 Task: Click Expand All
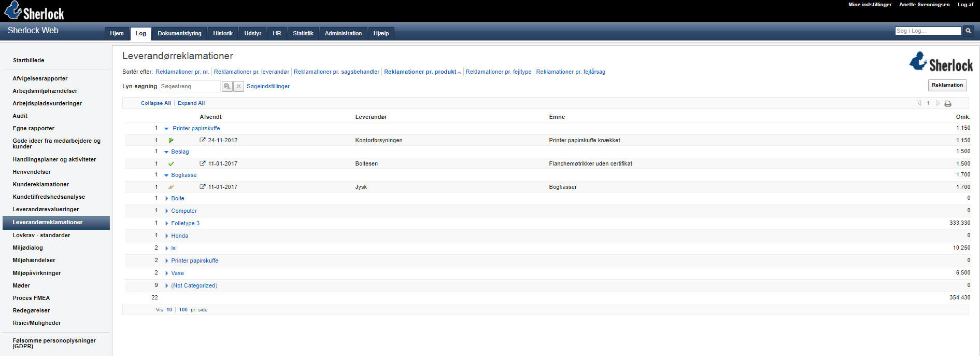tap(191, 103)
